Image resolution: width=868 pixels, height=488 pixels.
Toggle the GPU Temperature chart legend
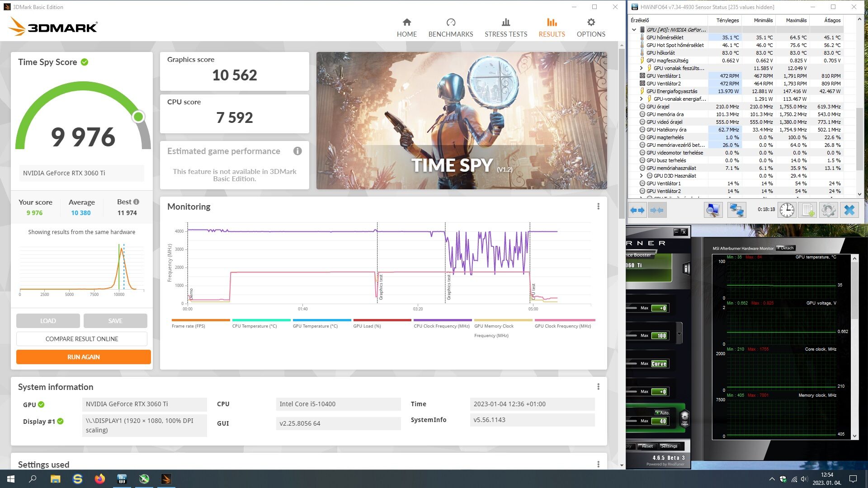(x=321, y=324)
